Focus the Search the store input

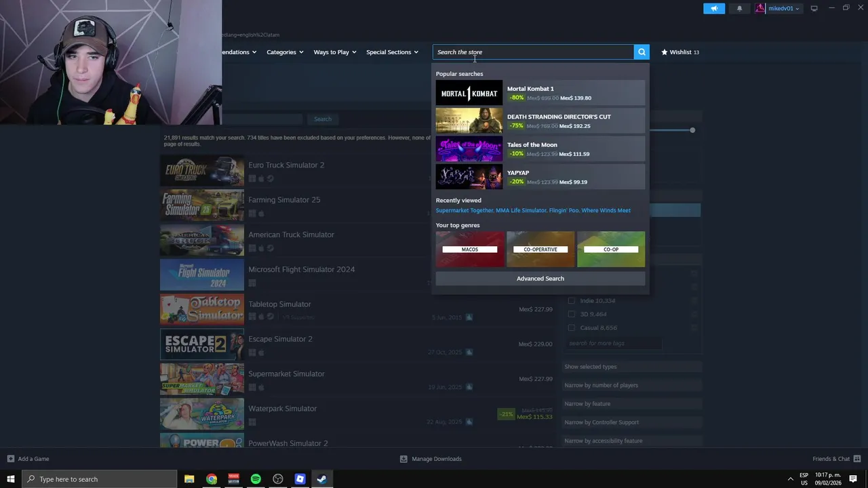click(x=533, y=52)
